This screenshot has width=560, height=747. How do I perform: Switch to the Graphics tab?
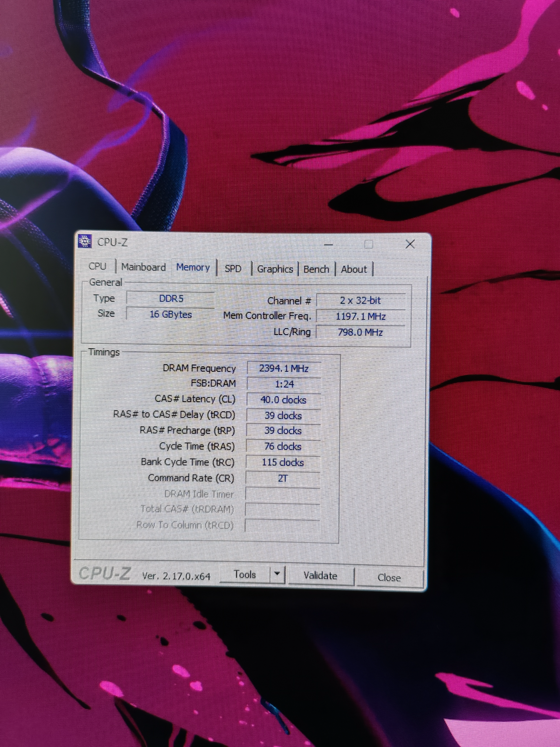(x=275, y=269)
